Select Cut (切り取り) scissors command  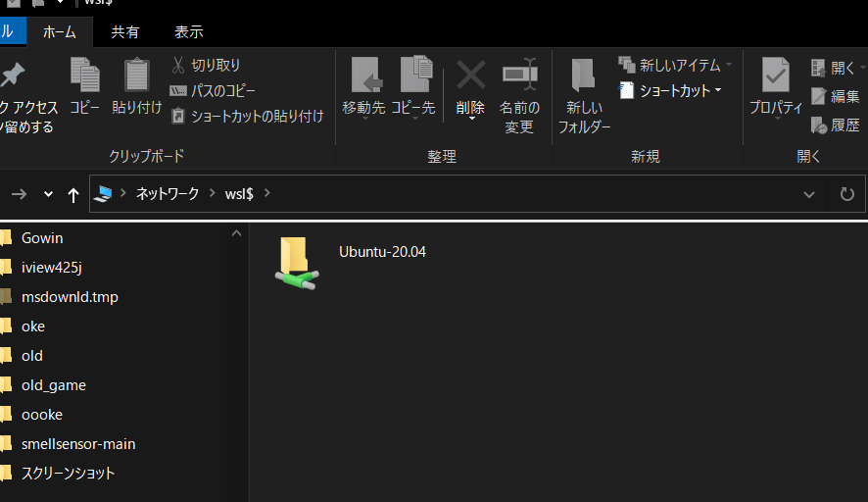206,65
